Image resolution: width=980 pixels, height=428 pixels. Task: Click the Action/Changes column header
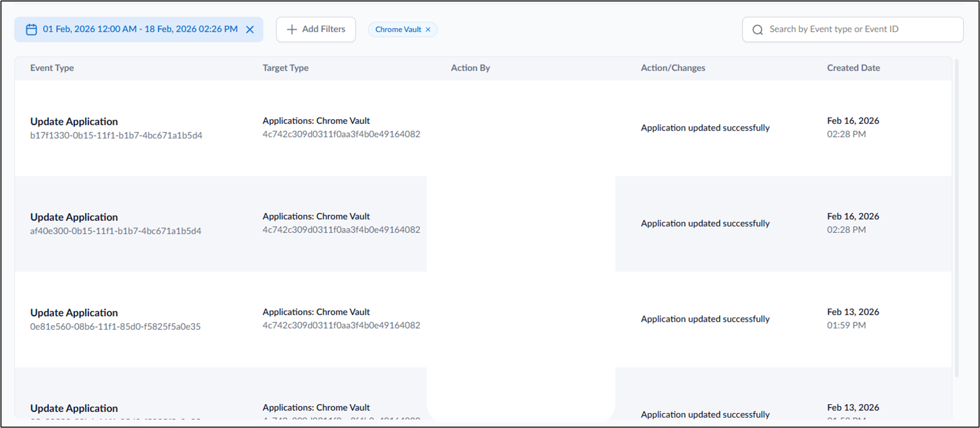click(x=673, y=68)
